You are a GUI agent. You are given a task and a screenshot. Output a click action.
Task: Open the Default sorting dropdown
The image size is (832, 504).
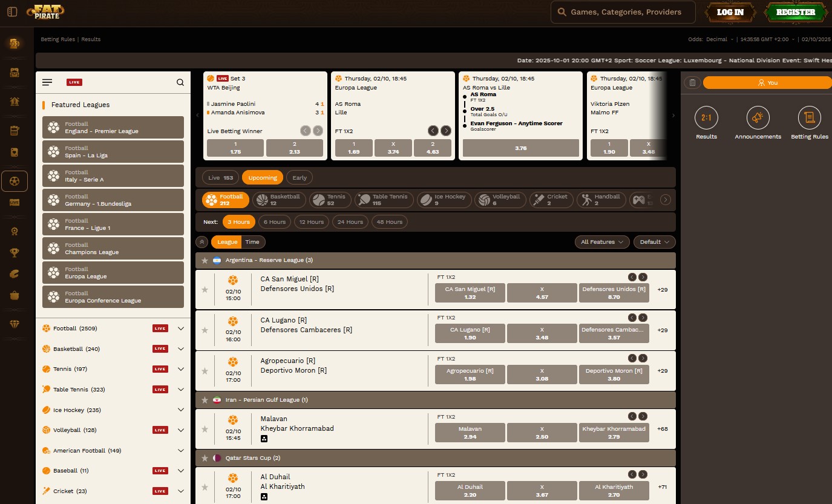[654, 241]
